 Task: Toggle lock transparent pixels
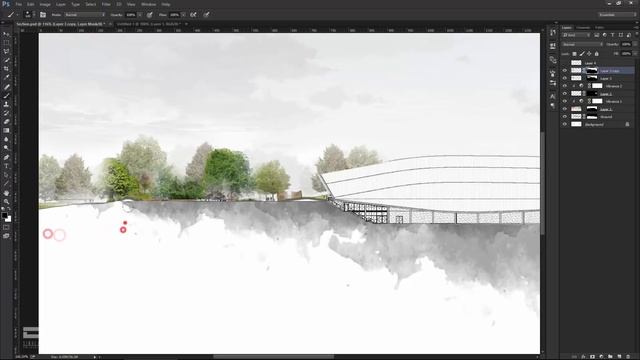point(574,54)
